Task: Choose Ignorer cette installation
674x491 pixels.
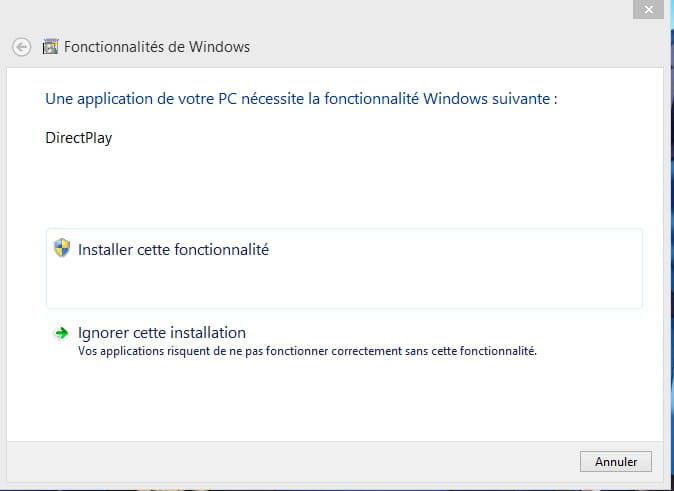Action: 162,333
